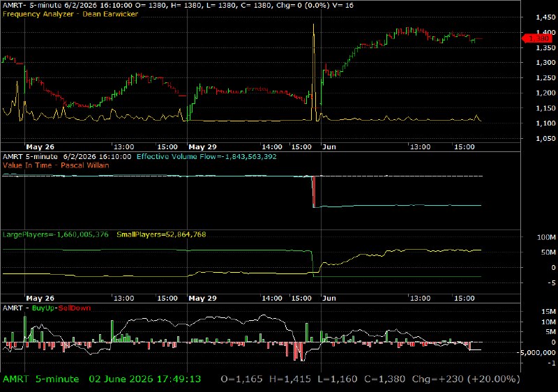Select the 'Frequency Analyzer - Dean Earwicker' label
The height and width of the screenshot is (392, 558).
(70, 14)
